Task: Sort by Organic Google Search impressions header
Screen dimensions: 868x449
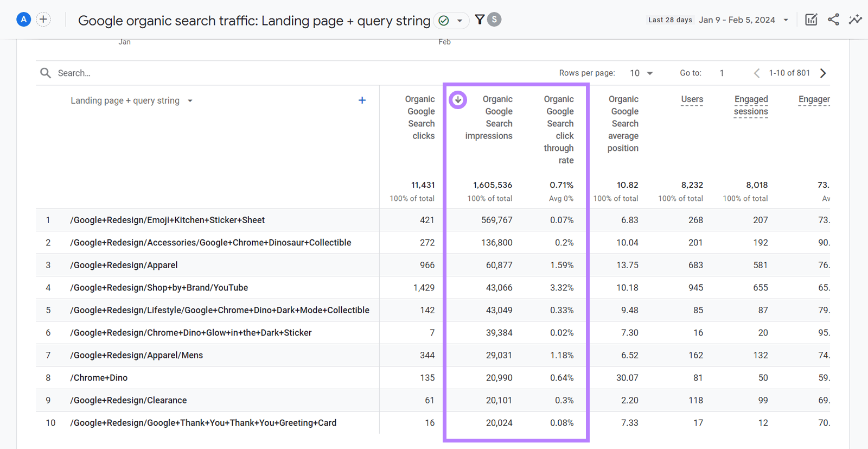Action: coord(489,117)
